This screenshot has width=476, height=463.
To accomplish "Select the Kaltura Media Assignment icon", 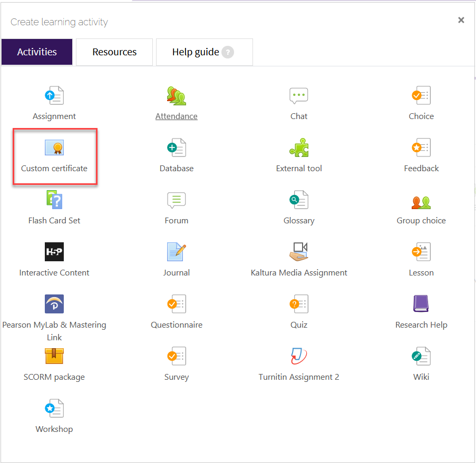I will coord(298,252).
